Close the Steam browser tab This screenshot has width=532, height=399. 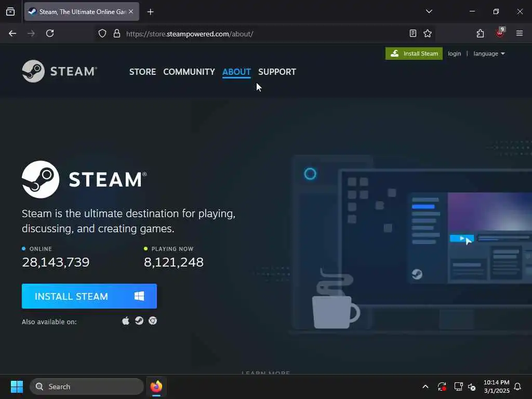point(131,12)
